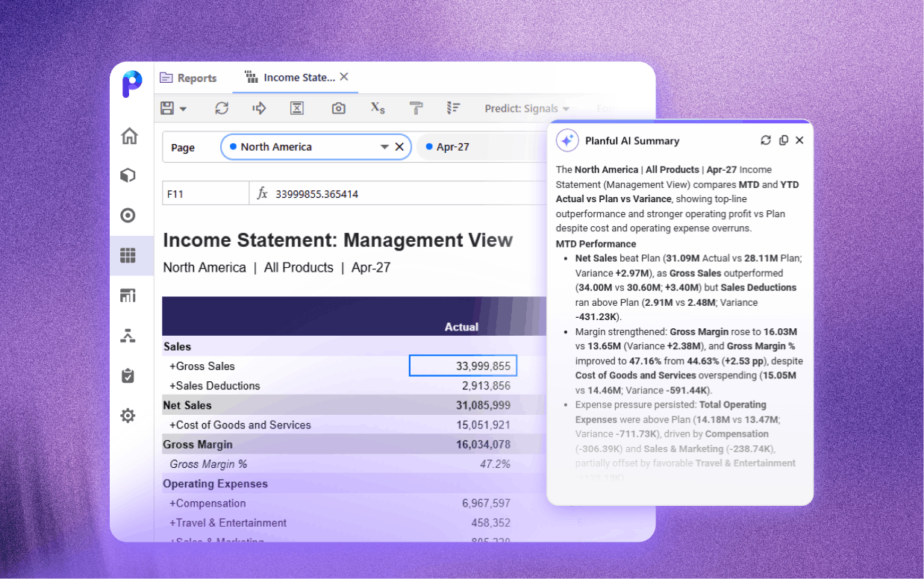
Task: Open the clipboard tasks sidebar icon
Action: 128,375
